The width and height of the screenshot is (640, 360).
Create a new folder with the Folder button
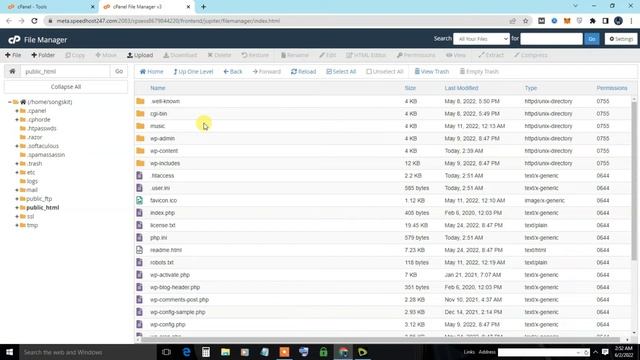click(43, 55)
